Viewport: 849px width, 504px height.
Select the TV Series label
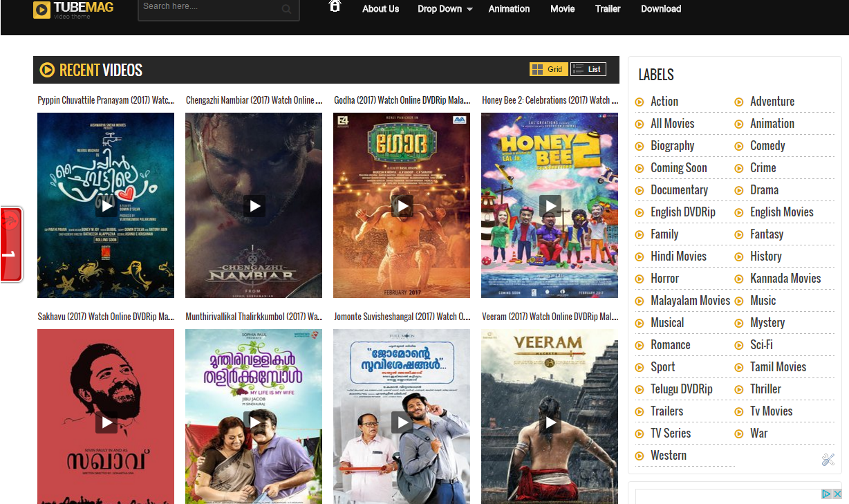(671, 433)
